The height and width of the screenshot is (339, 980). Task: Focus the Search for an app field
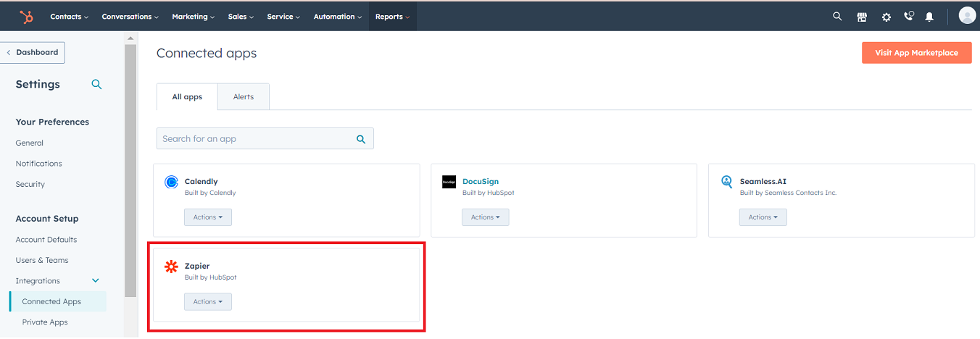[265, 139]
